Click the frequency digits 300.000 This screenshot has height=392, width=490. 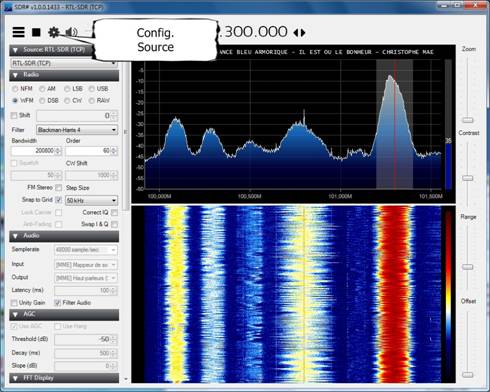(255, 32)
